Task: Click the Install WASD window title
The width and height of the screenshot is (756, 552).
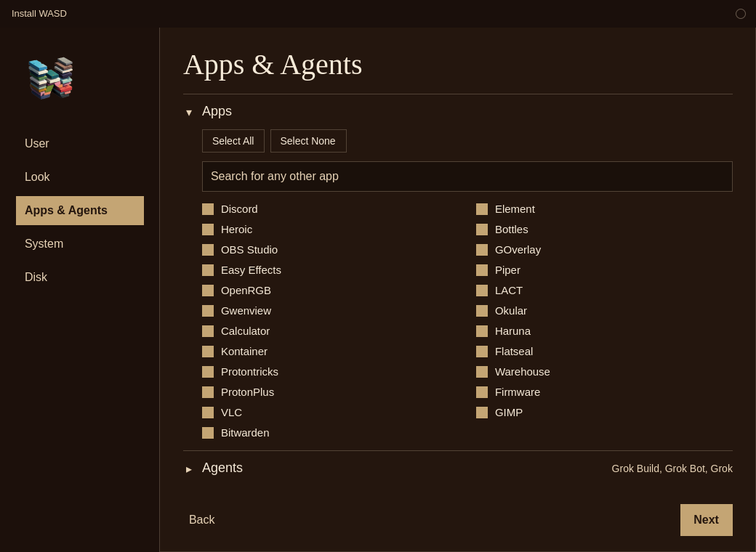Action: coord(39,14)
